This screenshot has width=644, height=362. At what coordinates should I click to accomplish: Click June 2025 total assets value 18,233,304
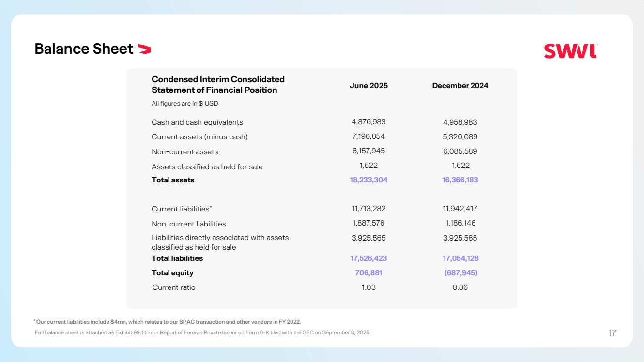coord(368,180)
